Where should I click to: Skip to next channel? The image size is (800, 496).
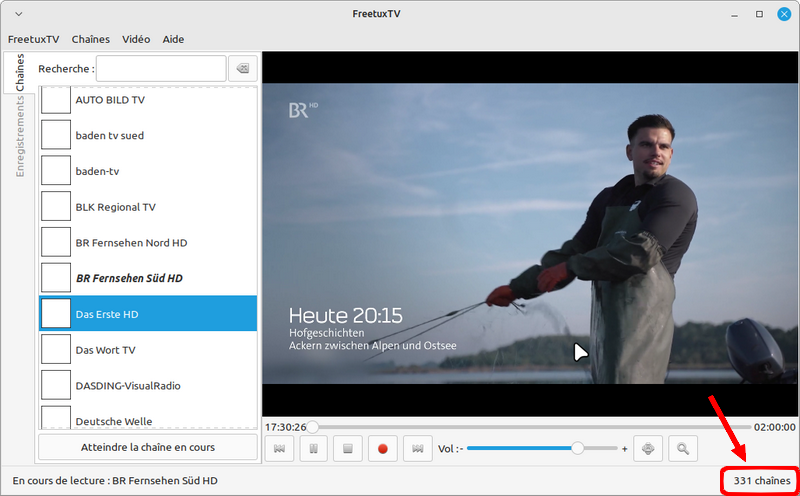417,449
